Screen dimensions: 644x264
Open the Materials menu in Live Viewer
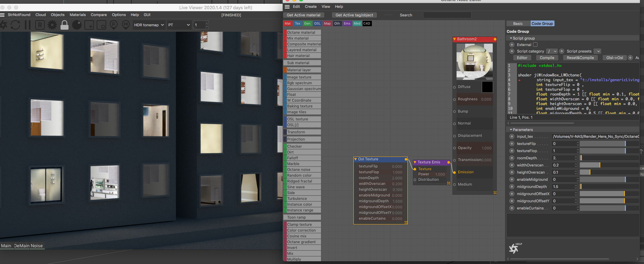[x=78, y=15]
